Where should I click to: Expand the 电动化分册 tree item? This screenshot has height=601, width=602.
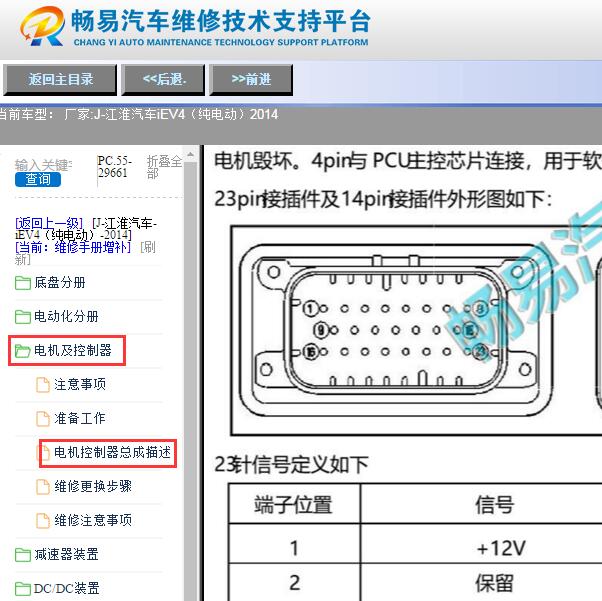tap(66, 316)
